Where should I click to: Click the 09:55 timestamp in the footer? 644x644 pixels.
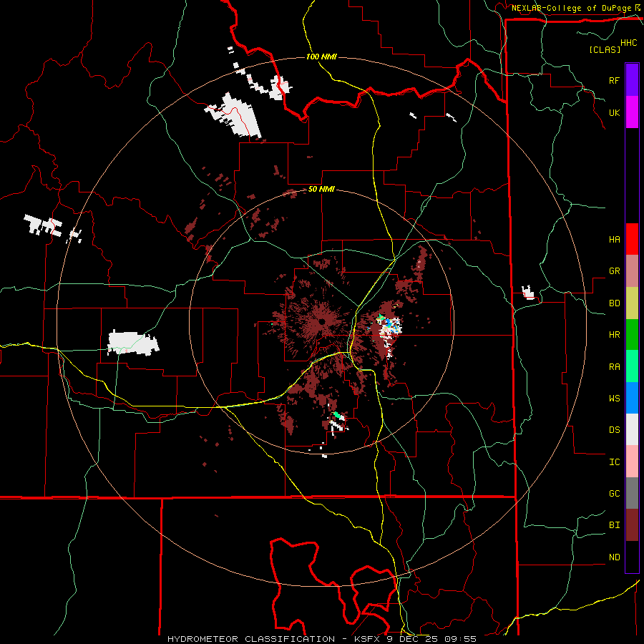pos(462,639)
